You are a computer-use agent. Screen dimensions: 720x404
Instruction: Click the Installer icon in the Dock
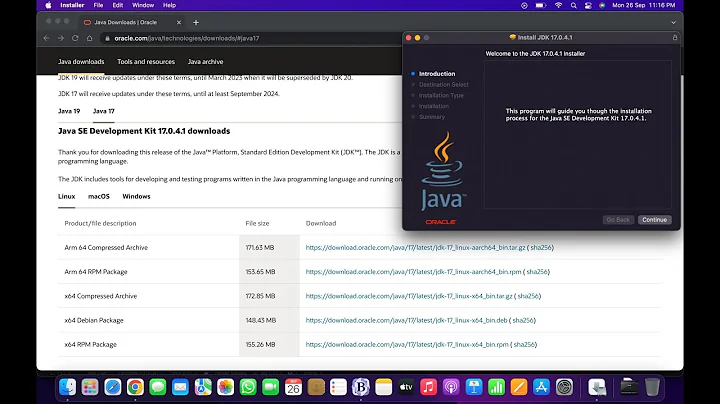[597, 387]
